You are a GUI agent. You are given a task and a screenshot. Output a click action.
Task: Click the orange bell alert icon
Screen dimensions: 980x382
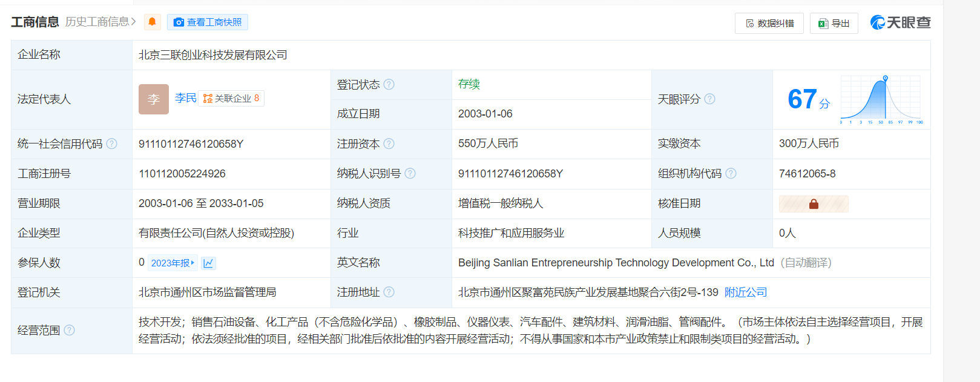[153, 22]
